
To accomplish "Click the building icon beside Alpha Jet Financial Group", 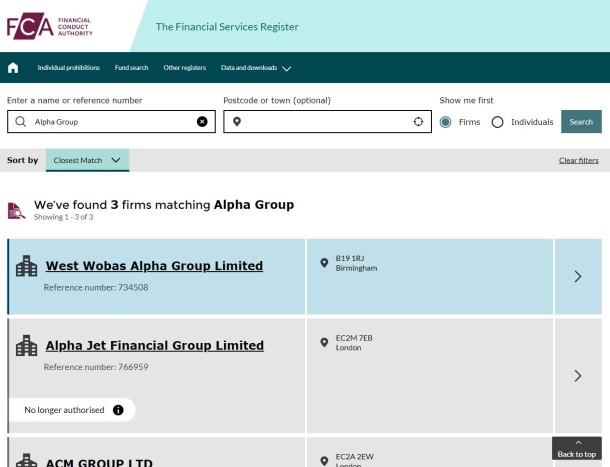I will point(26,346).
